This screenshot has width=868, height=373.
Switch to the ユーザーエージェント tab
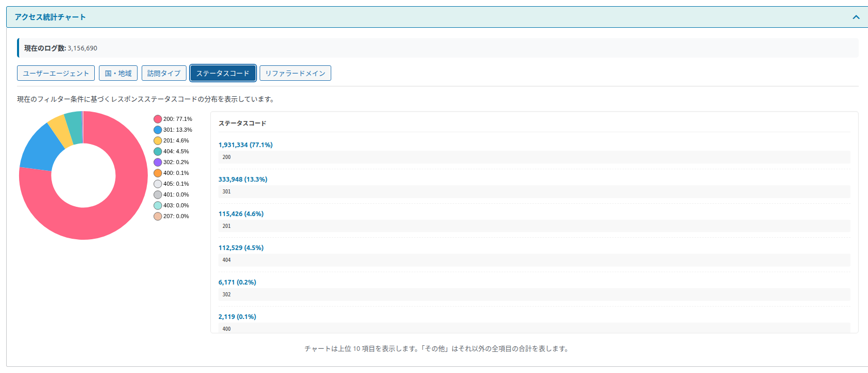pos(56,73)
